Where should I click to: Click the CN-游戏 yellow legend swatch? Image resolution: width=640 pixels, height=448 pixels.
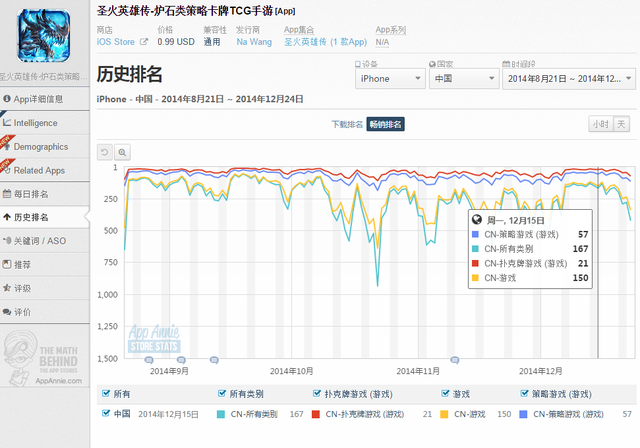coord(475,276)
